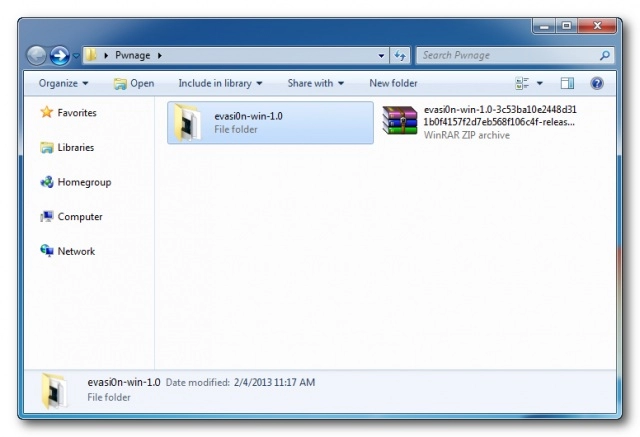Open recent pages dropdown beside Forward arrow
This screenshot has width=640, height=437.
[76, 55]
